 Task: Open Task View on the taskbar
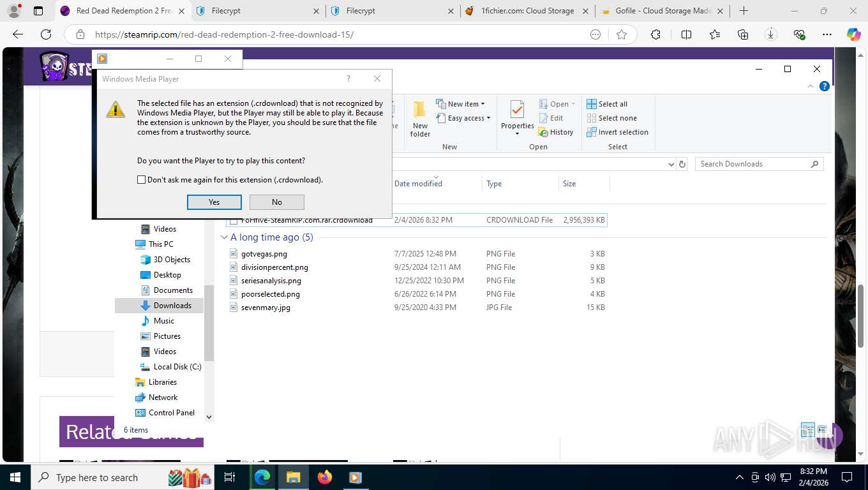tap(230, 477)
